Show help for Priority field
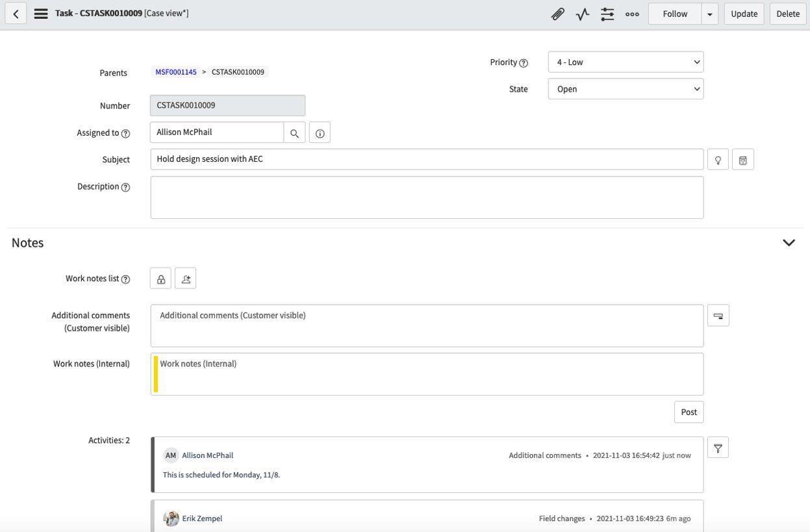 [524, 63]
